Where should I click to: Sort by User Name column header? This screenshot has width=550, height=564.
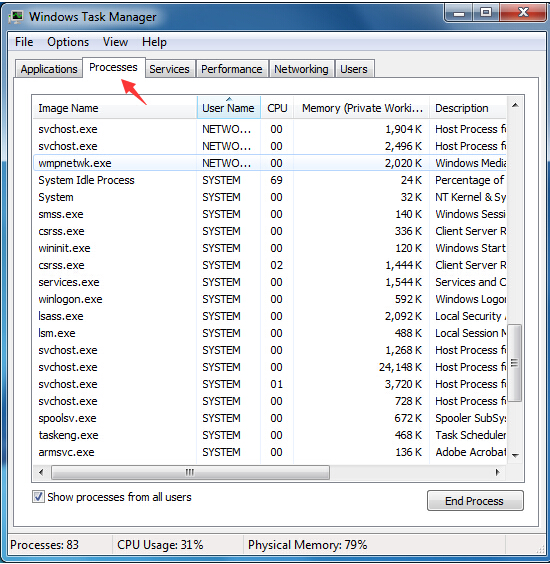click(x=228, y=108)
